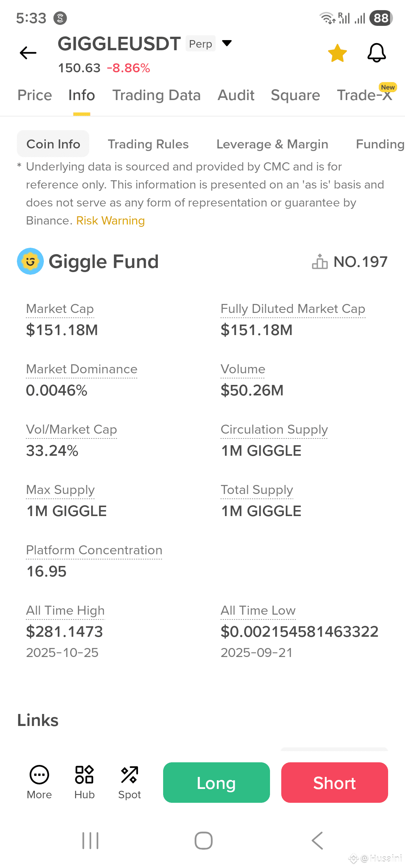Tap the green Long button
This screenshot has width=405, height=868.
click(216, 783)
